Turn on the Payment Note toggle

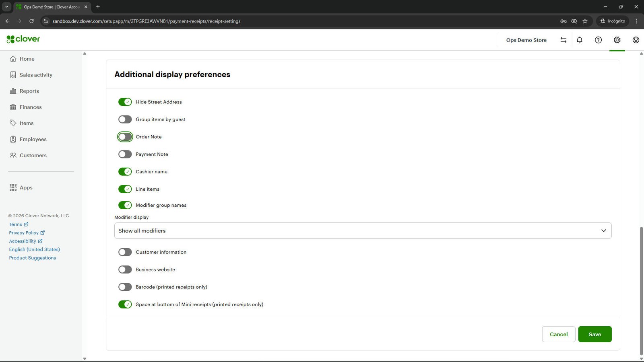click(x=125, y=154)
